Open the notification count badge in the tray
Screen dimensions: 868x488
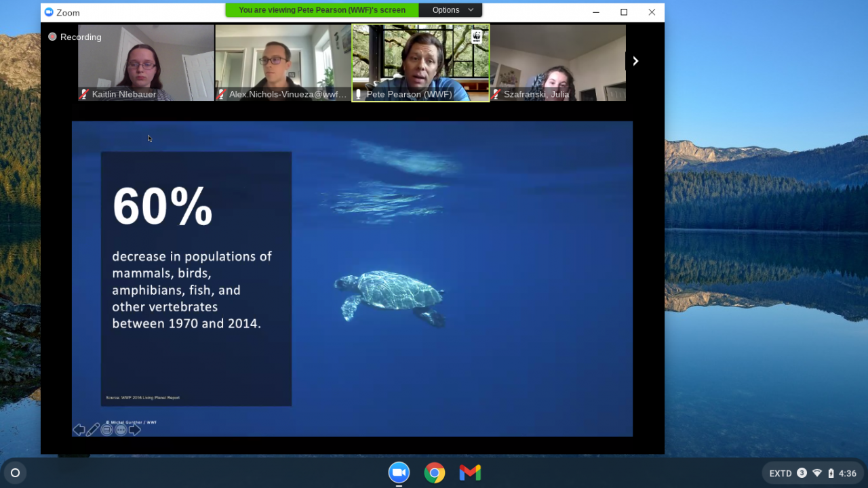click(x=802, y=473)
